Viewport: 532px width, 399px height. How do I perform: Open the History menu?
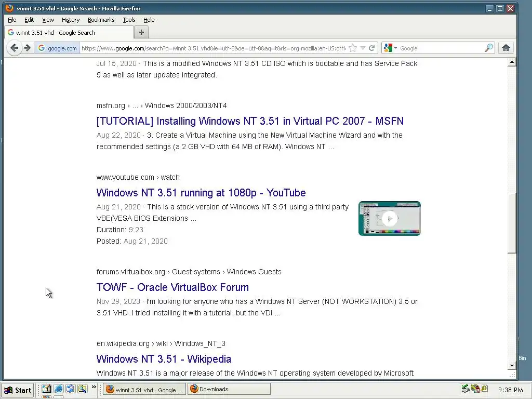pyautogui.click(x=71, y=20)
